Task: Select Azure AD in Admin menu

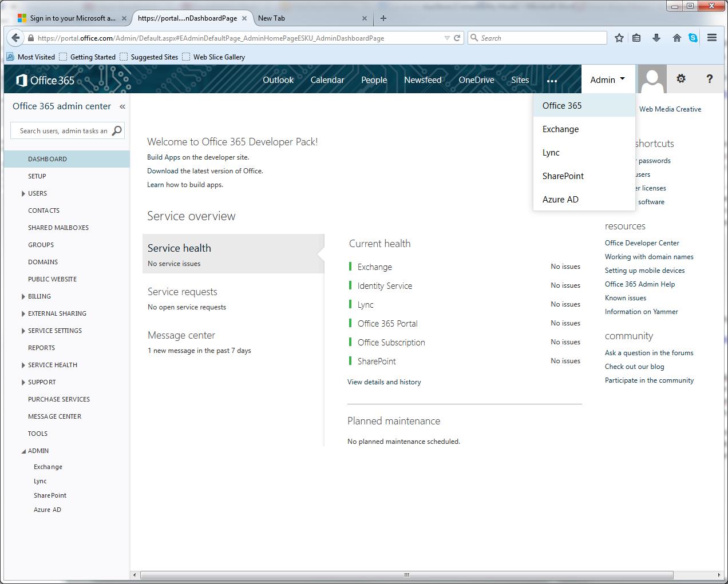Action: pyautogui.click(x=584, y=199)
